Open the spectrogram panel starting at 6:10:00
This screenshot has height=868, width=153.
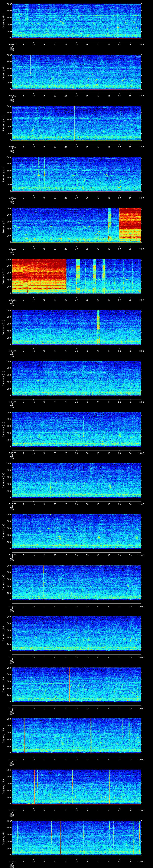click(x=76, y=480)
